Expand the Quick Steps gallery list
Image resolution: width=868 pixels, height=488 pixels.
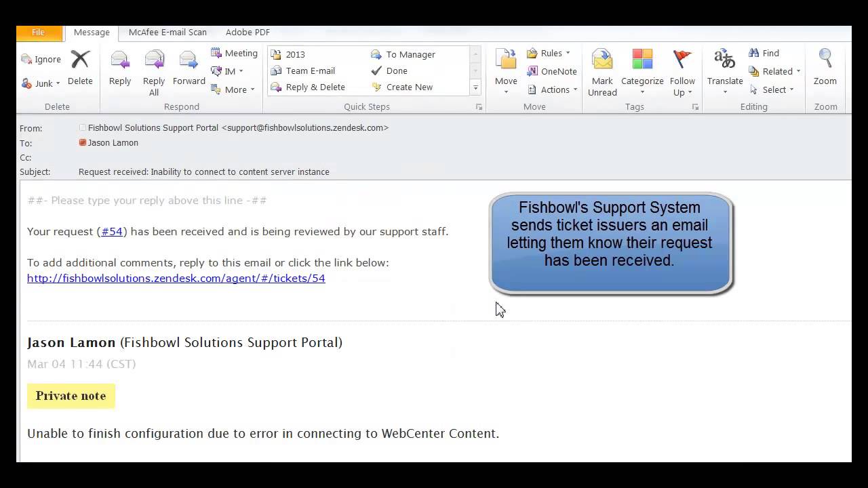click(x=475, y=88)
